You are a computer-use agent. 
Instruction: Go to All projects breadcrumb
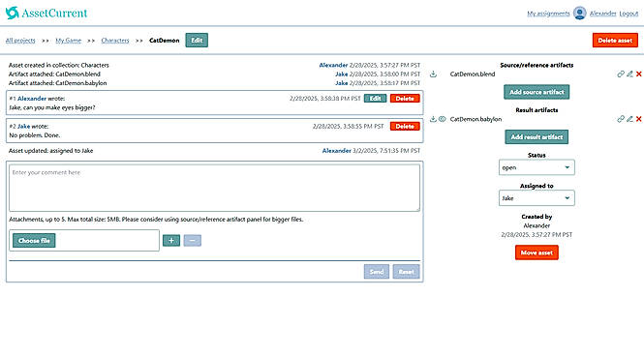(x=20, y=41)
